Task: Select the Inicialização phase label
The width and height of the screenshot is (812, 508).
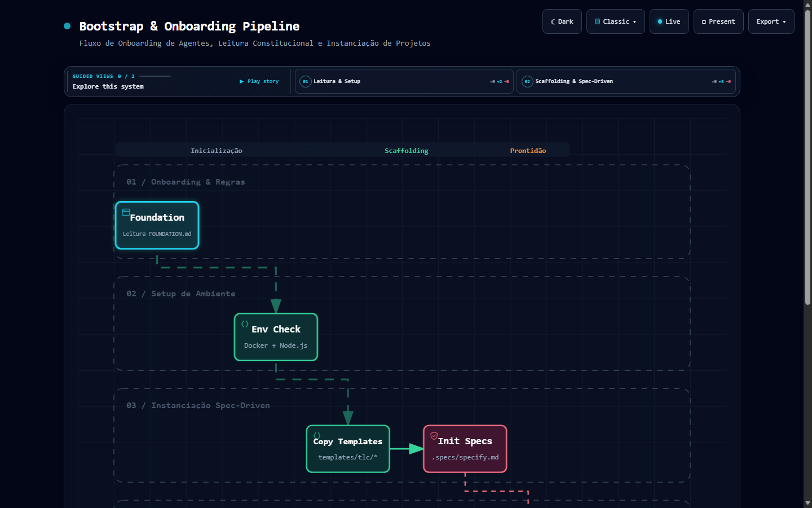Action: (x=217, y=151)
